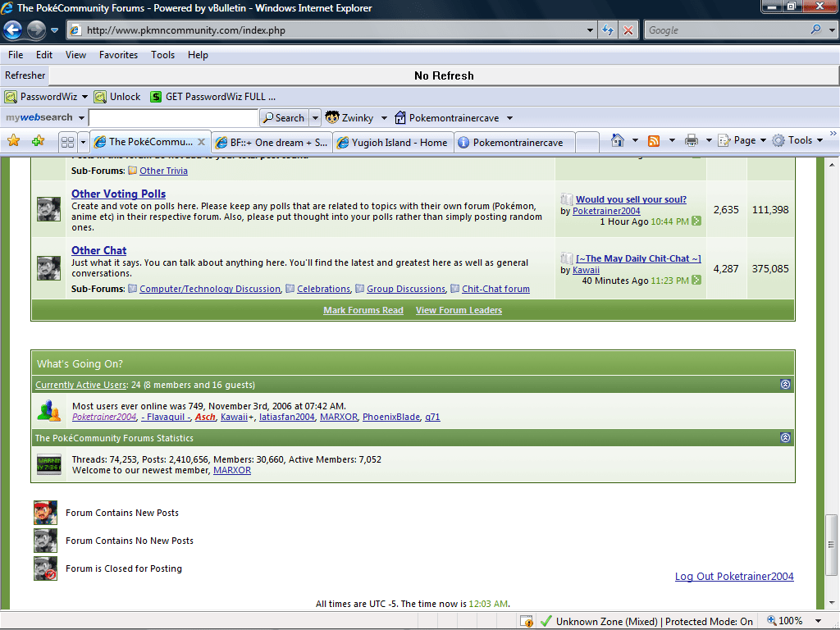Click Log Out Poketrainer2004 link
The height and width of the screenshot is (630, 840).
point(734,576)
